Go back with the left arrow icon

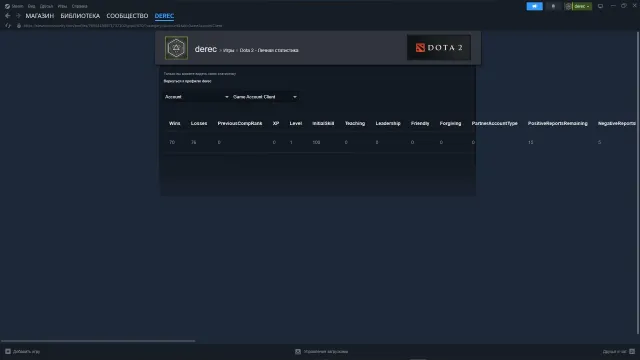click(x=7, y=16)
